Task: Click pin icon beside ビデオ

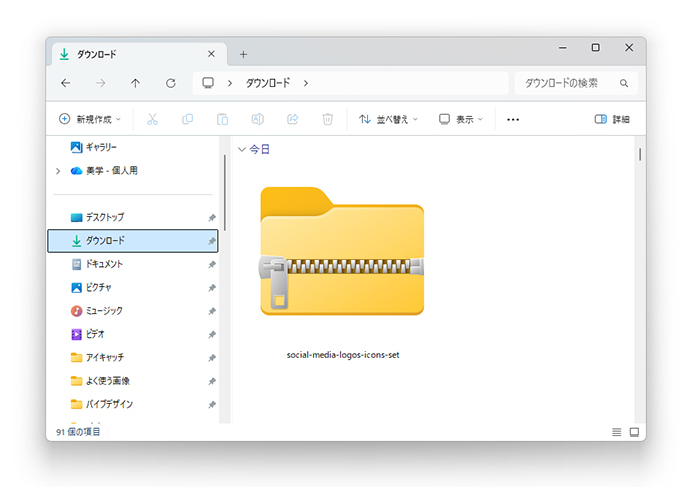Action: tap(212, 334)
